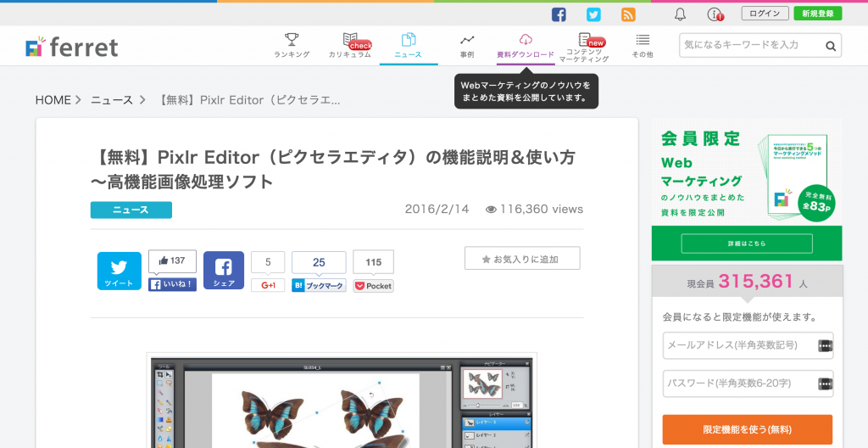The height and width of the screenshot is (448, 868).
Task: Click password manager icon in password field
Action: [826, 384]
